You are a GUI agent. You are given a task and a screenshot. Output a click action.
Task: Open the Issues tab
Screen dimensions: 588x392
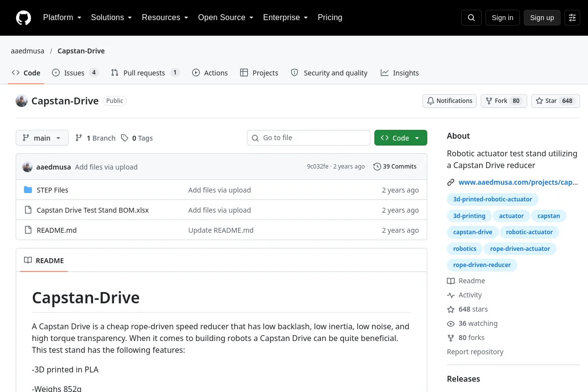(x=75, y=73)
